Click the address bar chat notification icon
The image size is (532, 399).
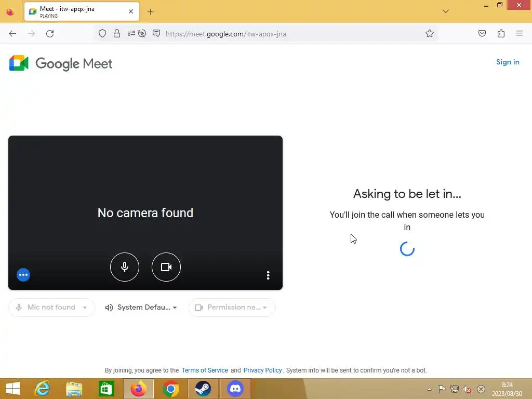point(156,33)
